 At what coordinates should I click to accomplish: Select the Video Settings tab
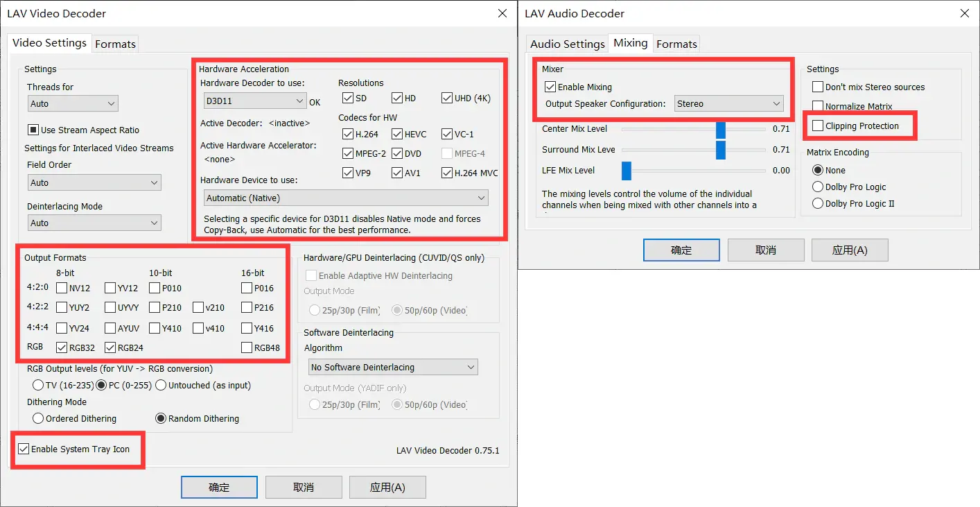coord(50,42)
